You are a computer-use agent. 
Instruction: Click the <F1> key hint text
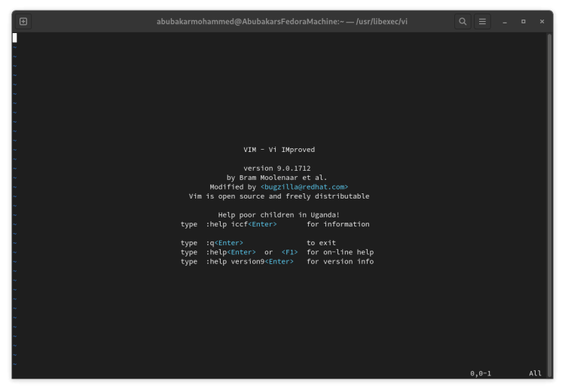pos(290,252)
